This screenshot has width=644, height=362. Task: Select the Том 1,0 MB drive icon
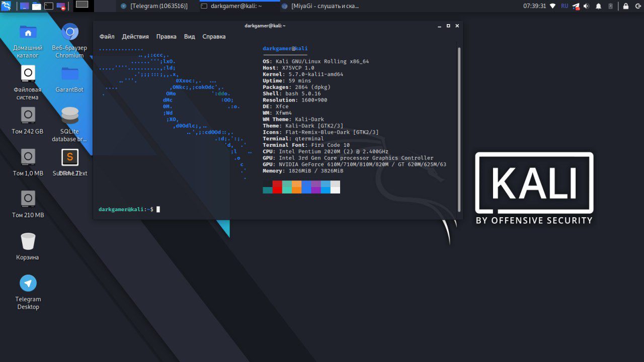(x=28, y=162)
